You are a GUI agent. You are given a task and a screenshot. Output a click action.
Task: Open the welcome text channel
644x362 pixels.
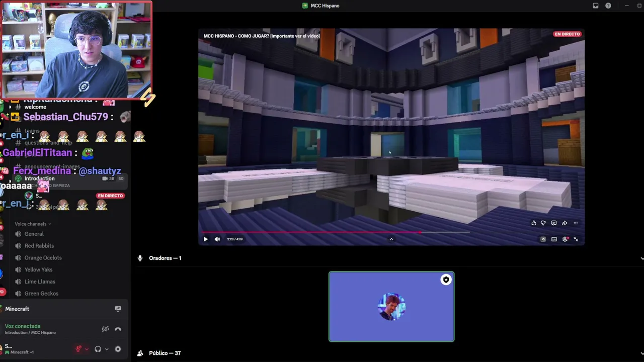[x=35, y=107]
